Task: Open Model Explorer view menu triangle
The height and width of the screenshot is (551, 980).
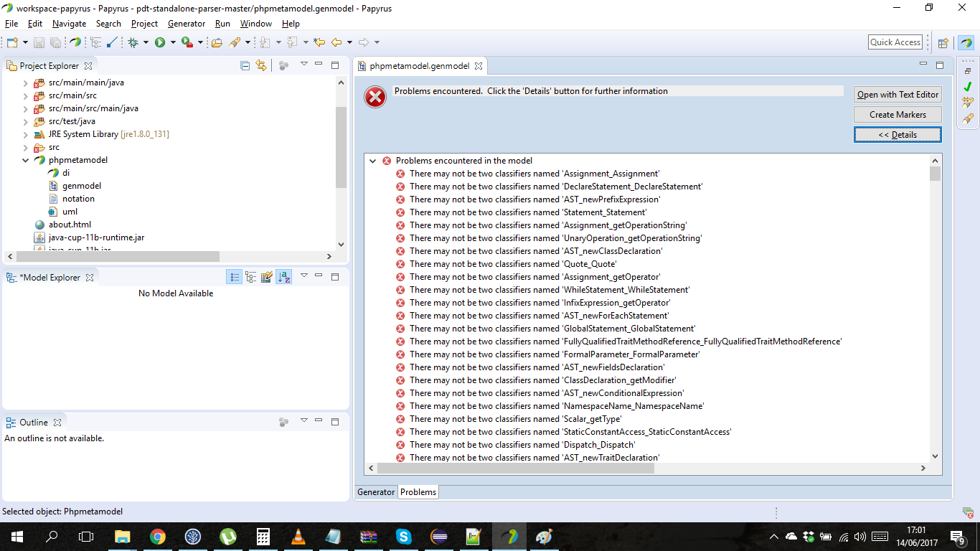Action: pyautogui.click(x=304, y=275)
